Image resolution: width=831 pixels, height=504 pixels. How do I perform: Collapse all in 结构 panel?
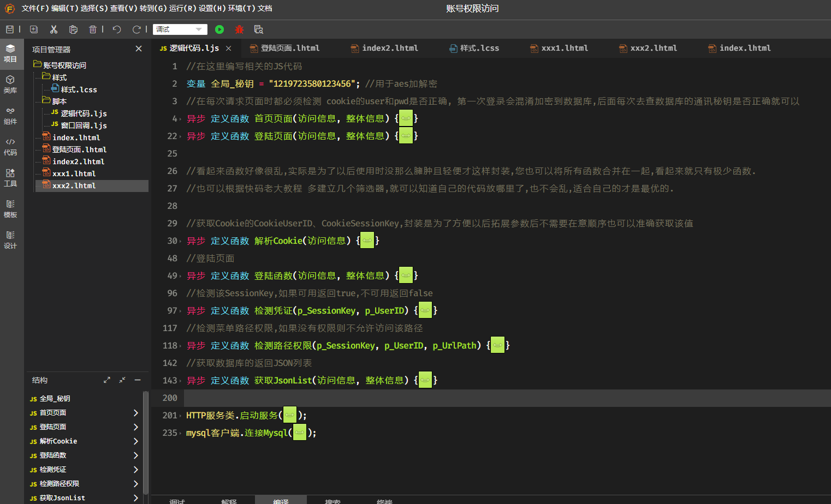pos(122,380)
